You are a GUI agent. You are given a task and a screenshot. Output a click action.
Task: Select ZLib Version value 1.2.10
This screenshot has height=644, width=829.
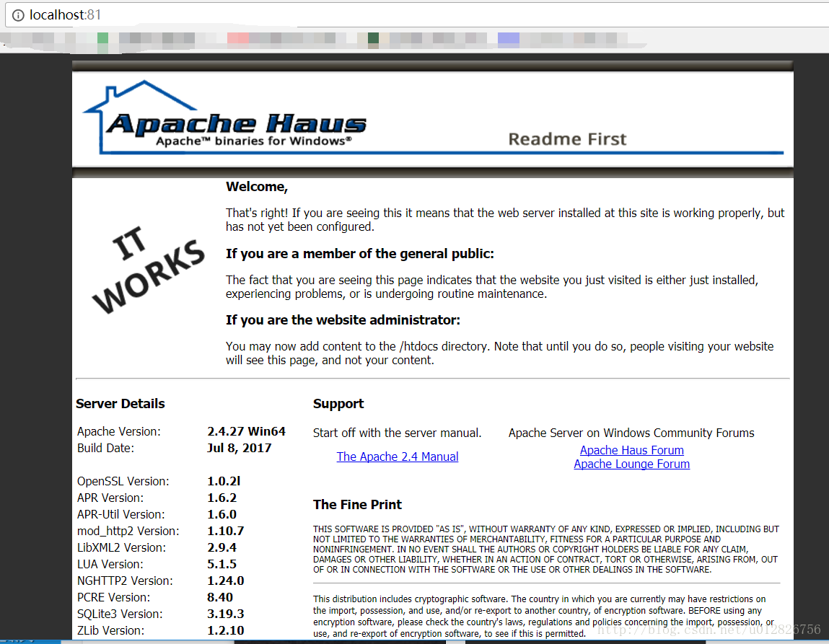click(x=226, y=630)
